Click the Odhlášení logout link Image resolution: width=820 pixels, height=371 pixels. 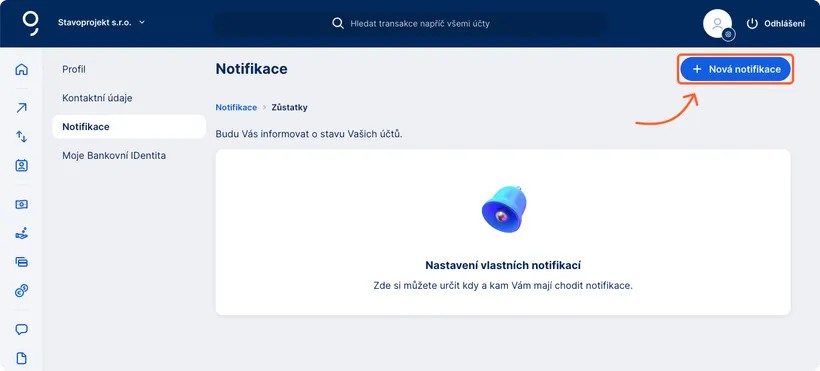point(784,24)
